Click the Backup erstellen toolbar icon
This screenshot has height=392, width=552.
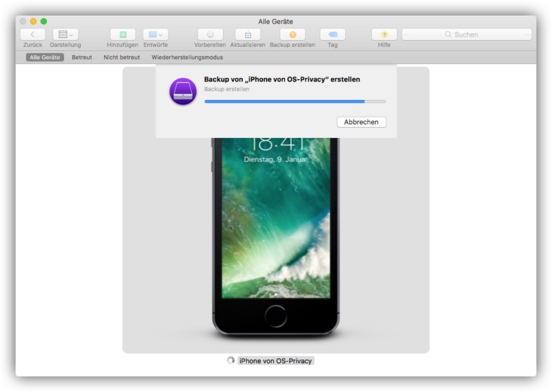pos(293,35)
